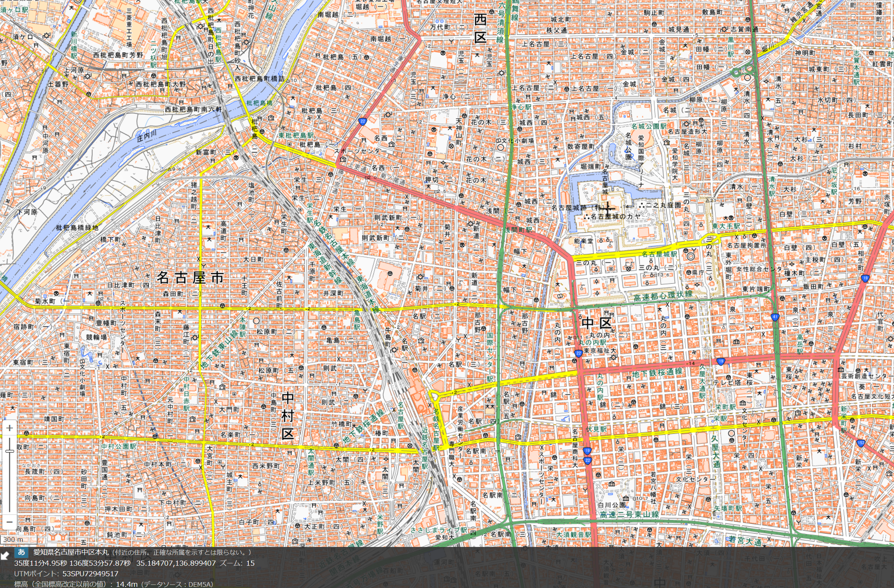The width and height of the screenshot is (894, 588).
Task: Click the 名城公園駅 station label
Action: pyautogui.click(x=648, y=126)
